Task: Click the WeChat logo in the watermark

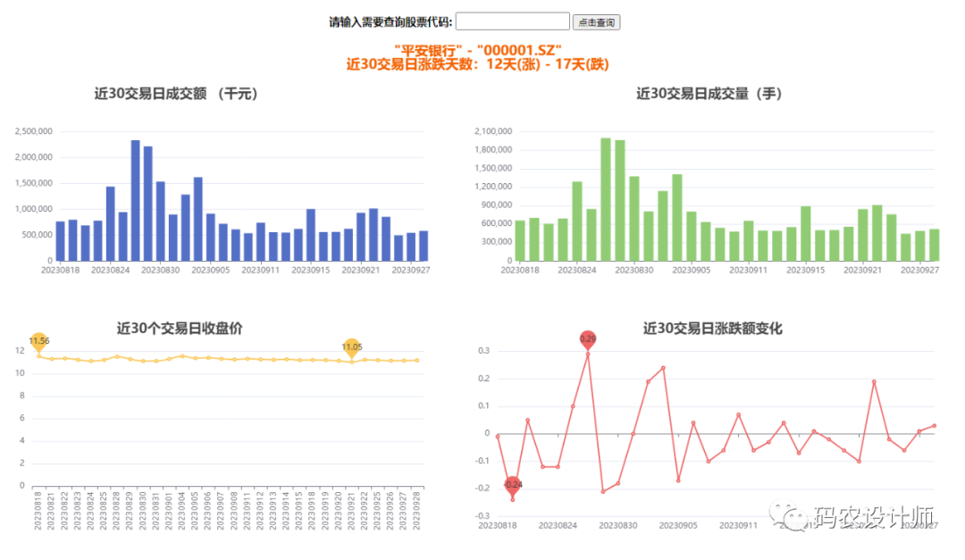Action: pyautogui.click(x=793, y=516)
